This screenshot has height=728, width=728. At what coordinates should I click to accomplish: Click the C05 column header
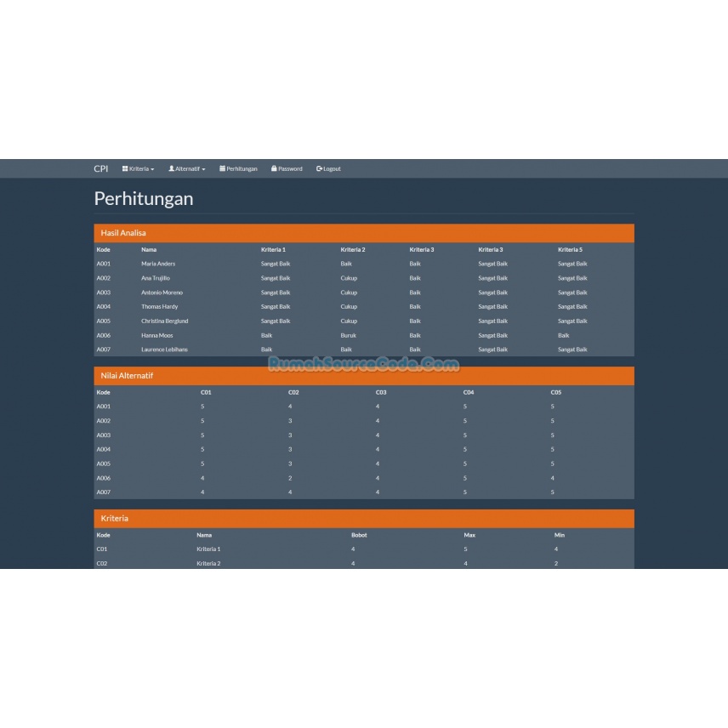[x=555, y=392]
